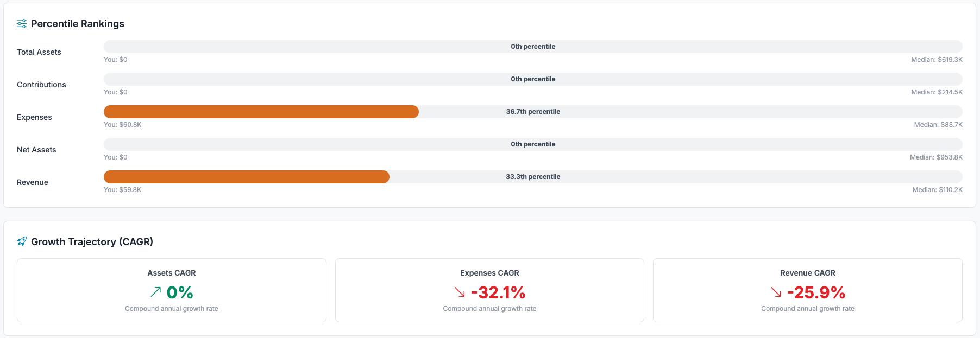Select the Total Assets row label
The image size is (980, 338).
point(39,52)
